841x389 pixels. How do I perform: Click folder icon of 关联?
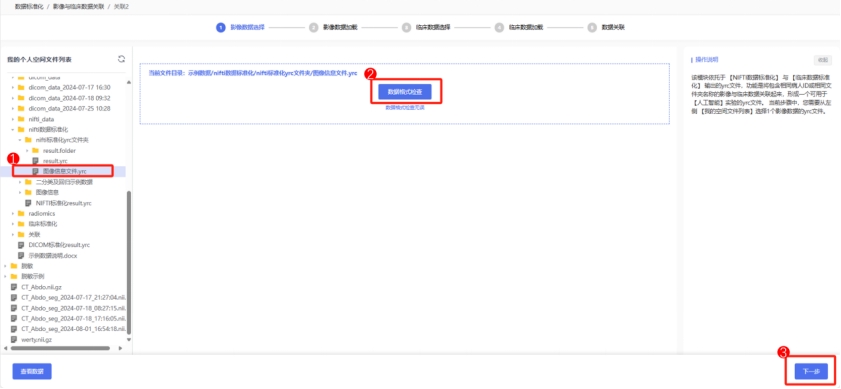point(21,234)
